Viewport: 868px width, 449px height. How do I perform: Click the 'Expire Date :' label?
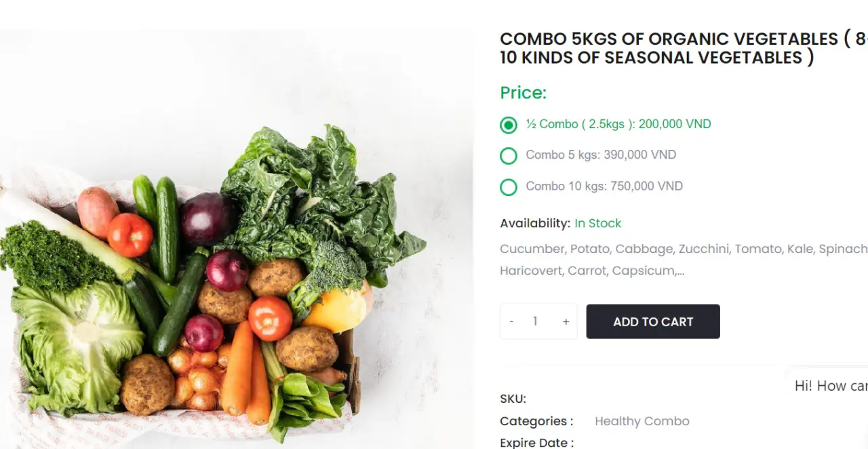(x=536, y=443)
